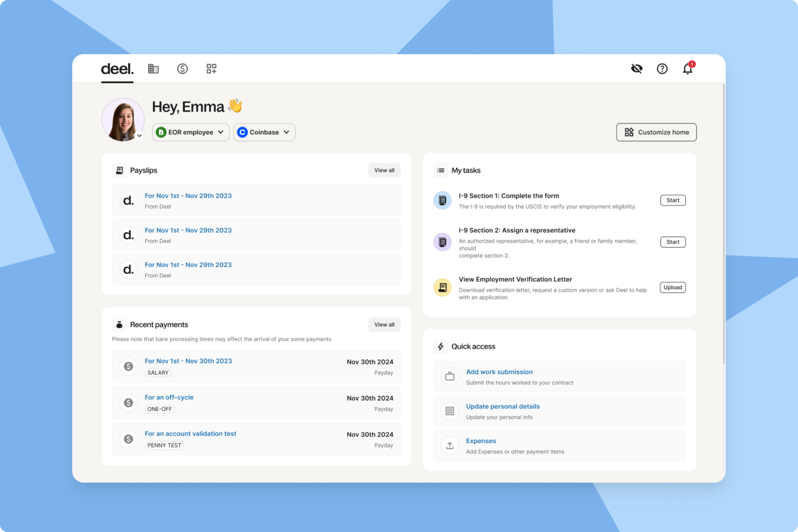
Task: Select the dollar payments icon in the navbar
Action: [x=182, y=68]
